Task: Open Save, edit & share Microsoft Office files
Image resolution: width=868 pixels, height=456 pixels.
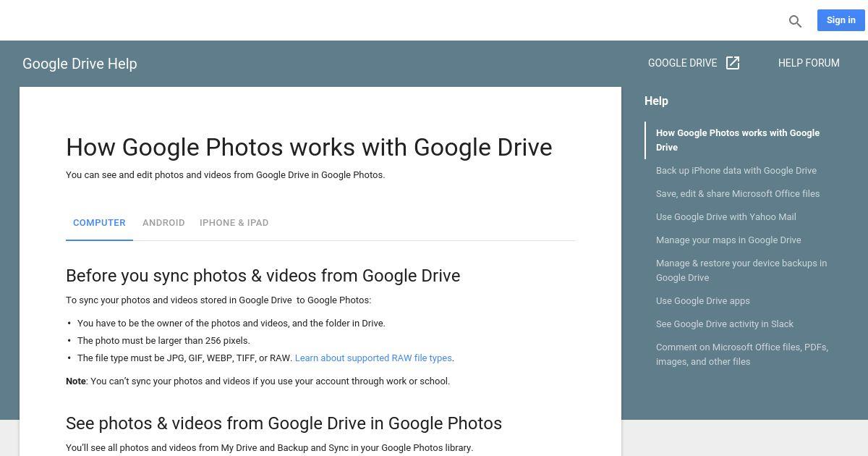Action: click(738, 194)
